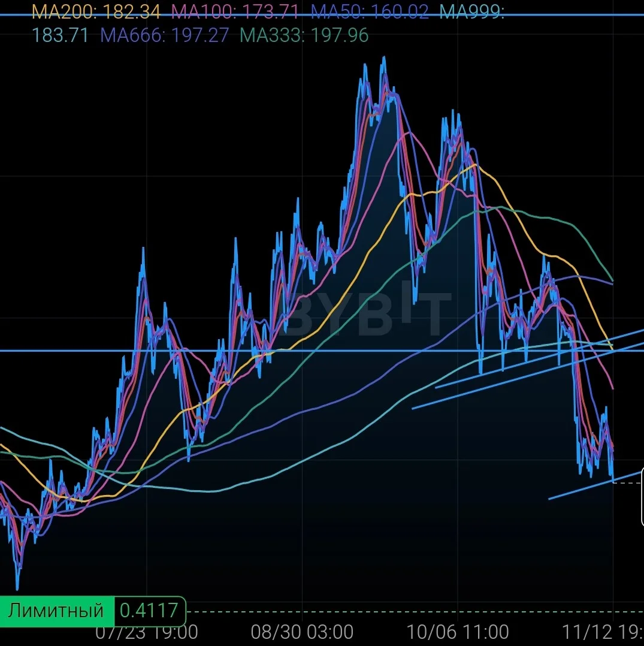Tap the MA100: 173.71 legend entry
644x646 pixels.
235,12
